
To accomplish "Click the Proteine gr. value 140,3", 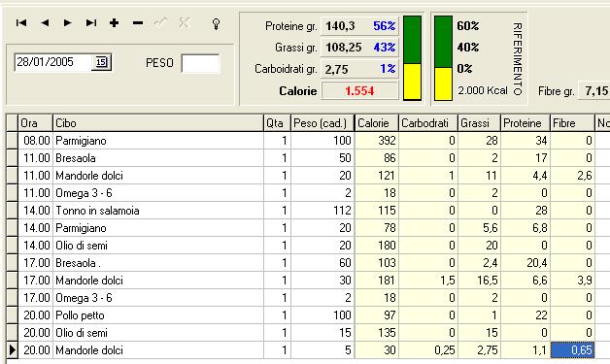I will [340, 26].
